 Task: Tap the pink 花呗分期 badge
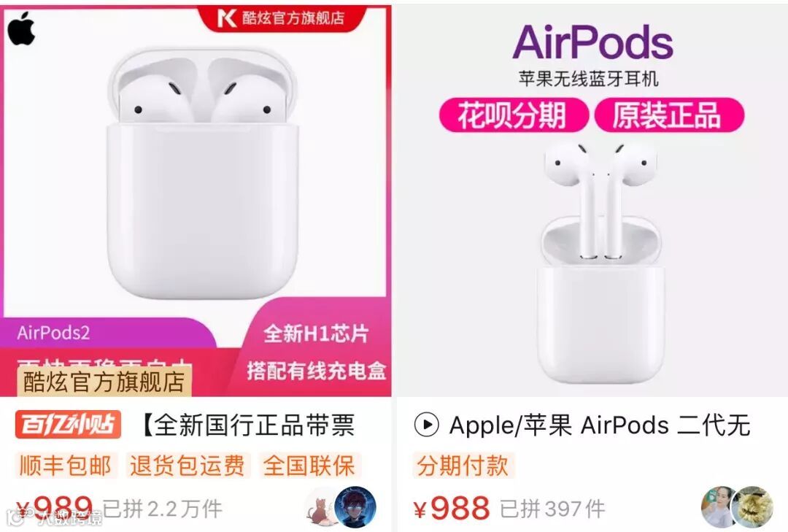(513, 115)
